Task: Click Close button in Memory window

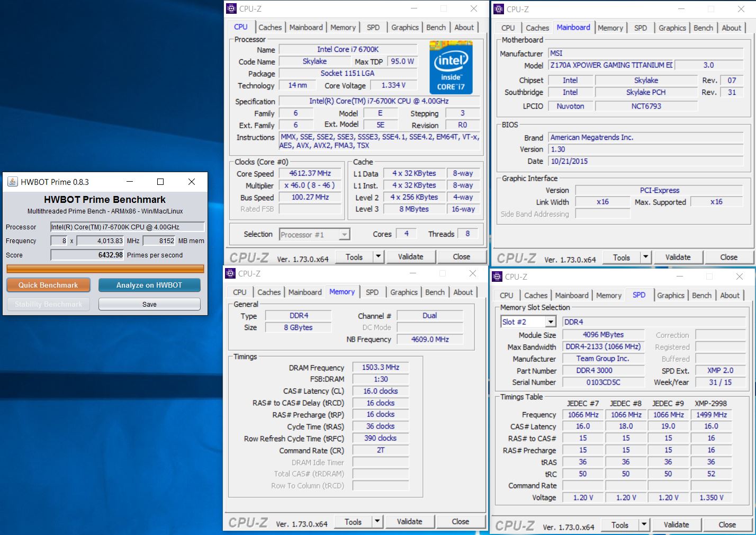Action: point(461,522)
